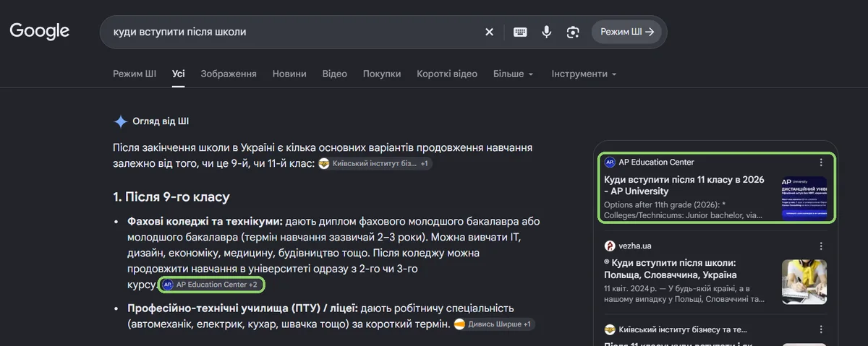Open Куди вступити після школи: Польща link
This screenshot has height=346, width=868.
(670, 269)
